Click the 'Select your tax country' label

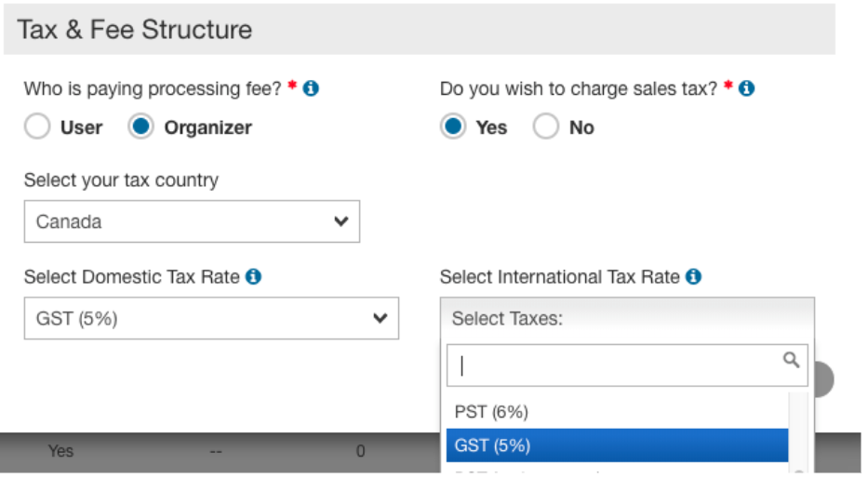[x=121, y=180]
